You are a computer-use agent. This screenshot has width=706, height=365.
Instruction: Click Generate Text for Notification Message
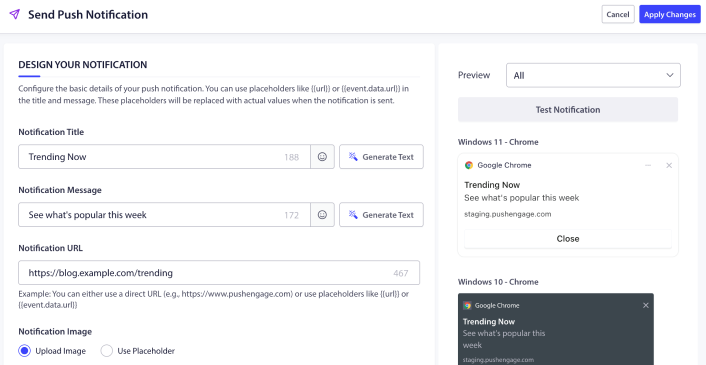tap(381, 215)
